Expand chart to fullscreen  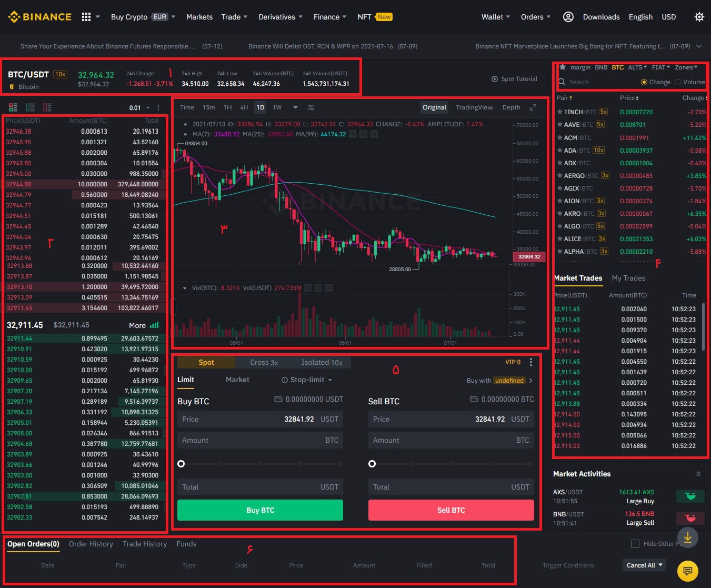pos(533,107)
